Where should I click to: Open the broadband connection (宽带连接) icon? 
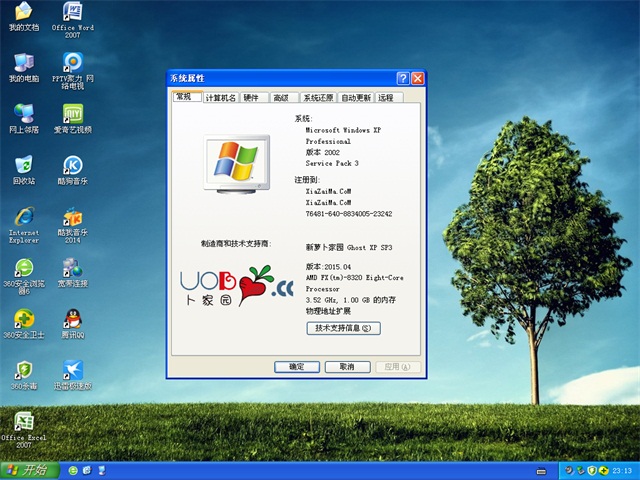tap(72, 268)
